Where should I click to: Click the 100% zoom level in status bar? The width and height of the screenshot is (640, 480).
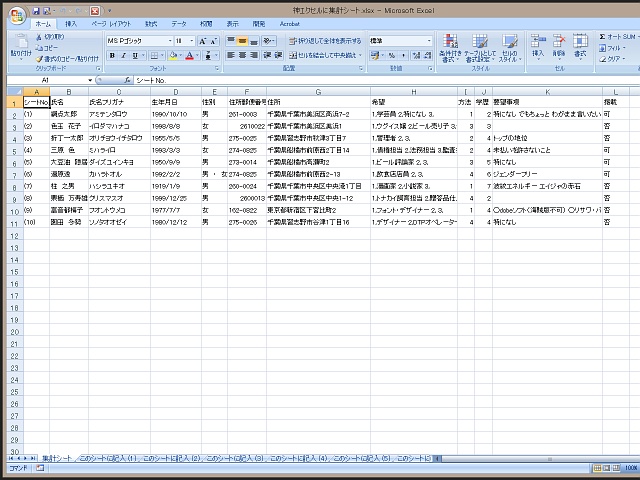coord(631,468)
